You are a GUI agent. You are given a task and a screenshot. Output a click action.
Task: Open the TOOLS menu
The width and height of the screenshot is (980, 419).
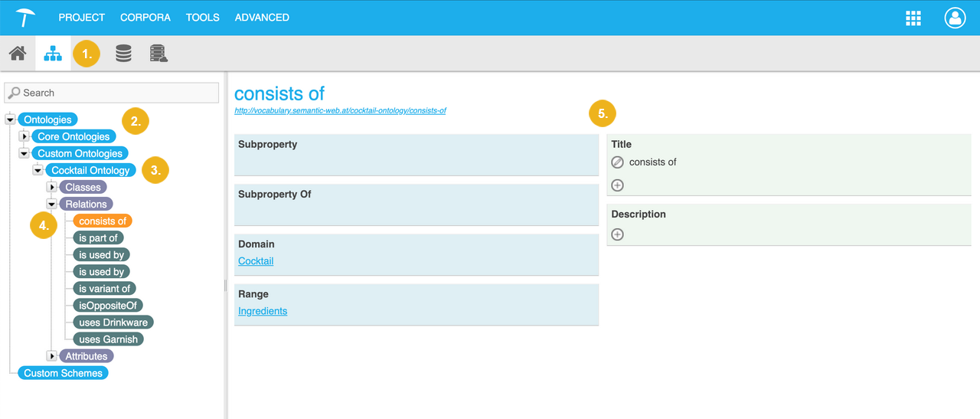tap(202, 18)
